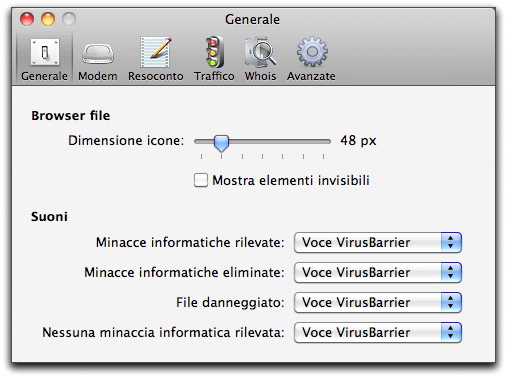Close the Generale window with red button
The height and width of the screenshot is (378, 507).
(x=27, y=19)
